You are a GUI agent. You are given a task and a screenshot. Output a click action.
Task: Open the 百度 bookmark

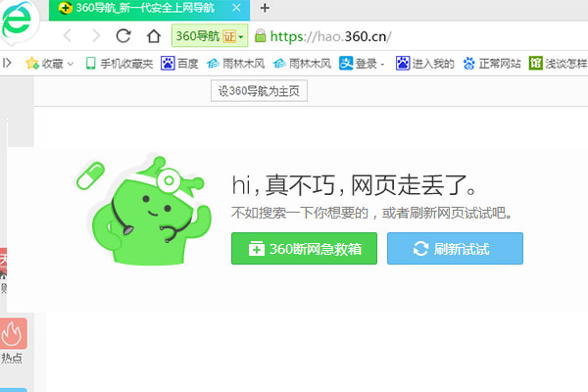tap(179, 64)
